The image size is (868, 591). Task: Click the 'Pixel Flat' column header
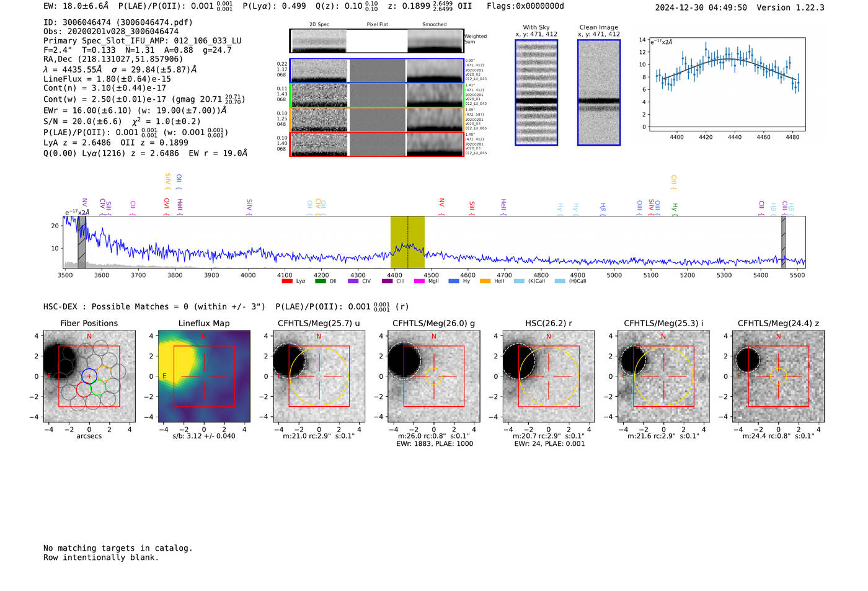pyautogui.click(x=377, y=25)
